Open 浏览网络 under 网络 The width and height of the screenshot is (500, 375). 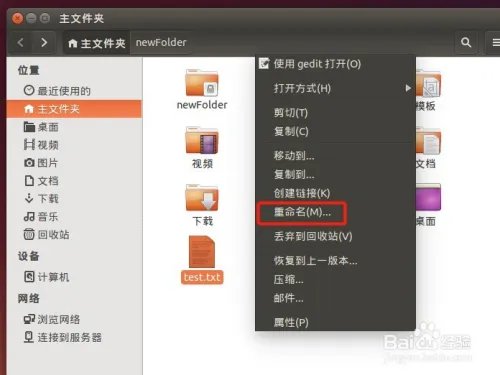(52, 319)
